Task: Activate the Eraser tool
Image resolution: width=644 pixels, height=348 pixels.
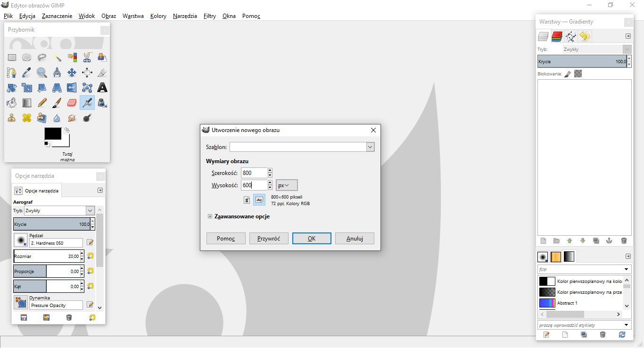Action: click(x=72, y=103)
